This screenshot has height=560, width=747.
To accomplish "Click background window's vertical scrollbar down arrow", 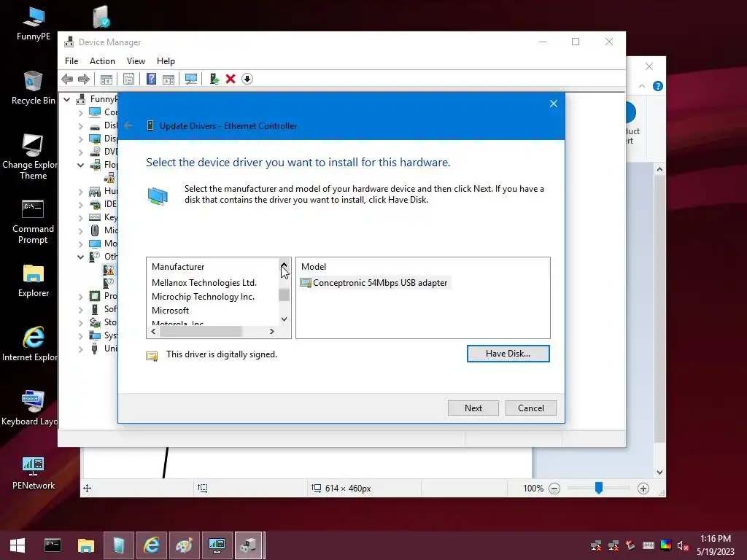I will [659, 472].
